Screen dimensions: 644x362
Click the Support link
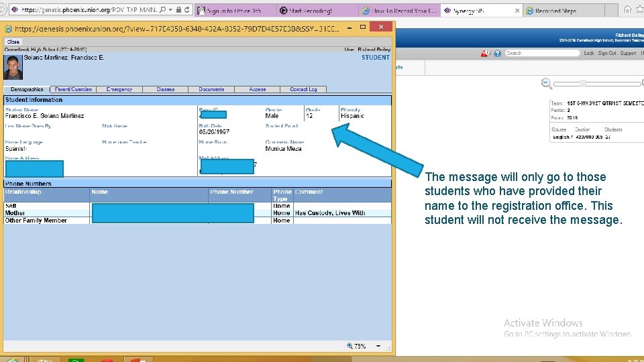(x=628, y=54)
